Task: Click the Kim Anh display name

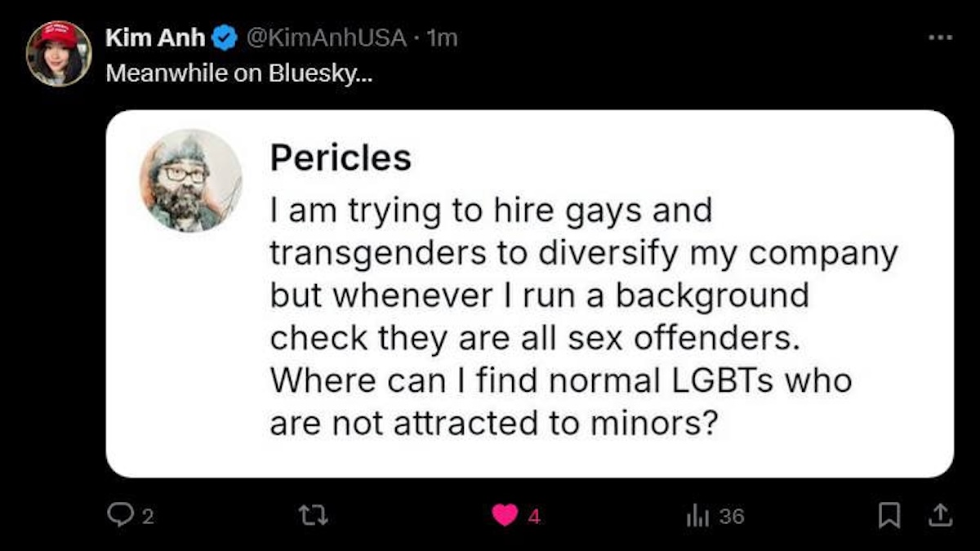Action: tap(155, 38)
